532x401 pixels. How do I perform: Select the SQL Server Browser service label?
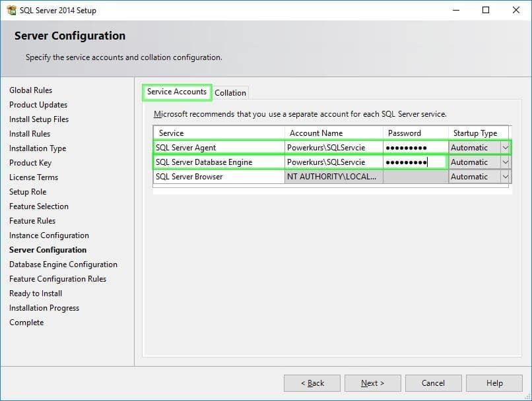[x=189, y=177]
